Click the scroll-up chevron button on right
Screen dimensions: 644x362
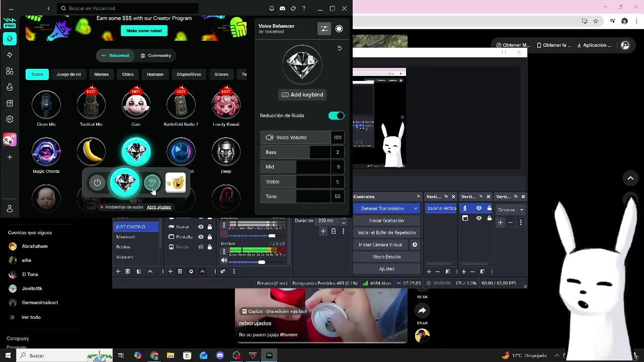630,178
